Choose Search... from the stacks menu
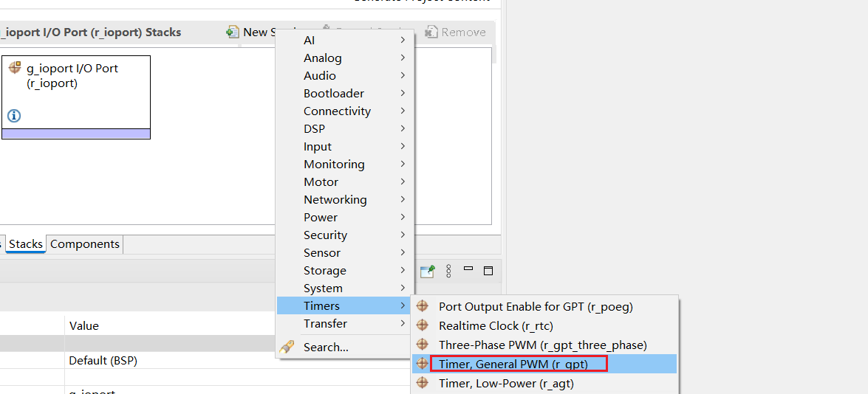This screenshot has height=394, width=868. pyautogui.click(x=345, y=348)
